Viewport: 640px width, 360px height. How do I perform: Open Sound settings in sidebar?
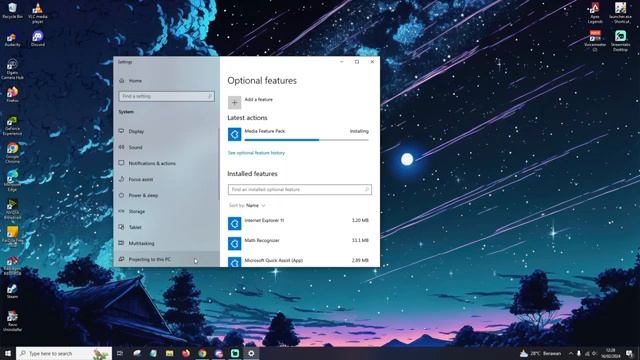(167, 147)
